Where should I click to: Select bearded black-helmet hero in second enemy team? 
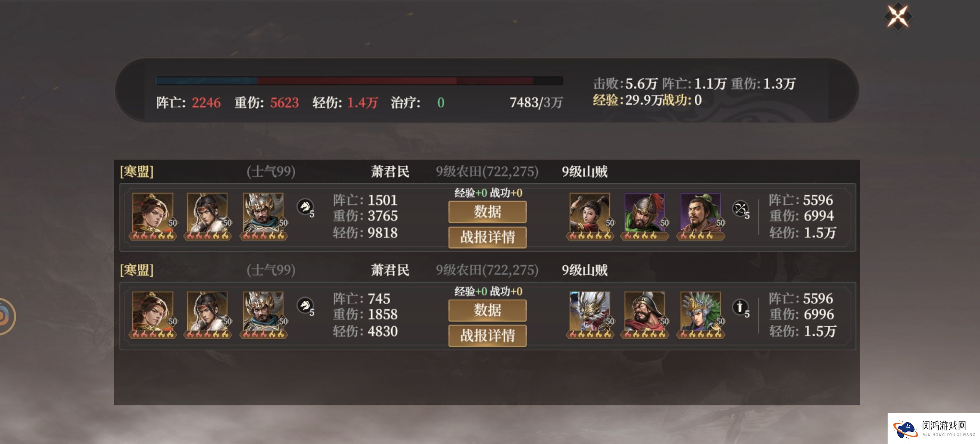point(645,315)
